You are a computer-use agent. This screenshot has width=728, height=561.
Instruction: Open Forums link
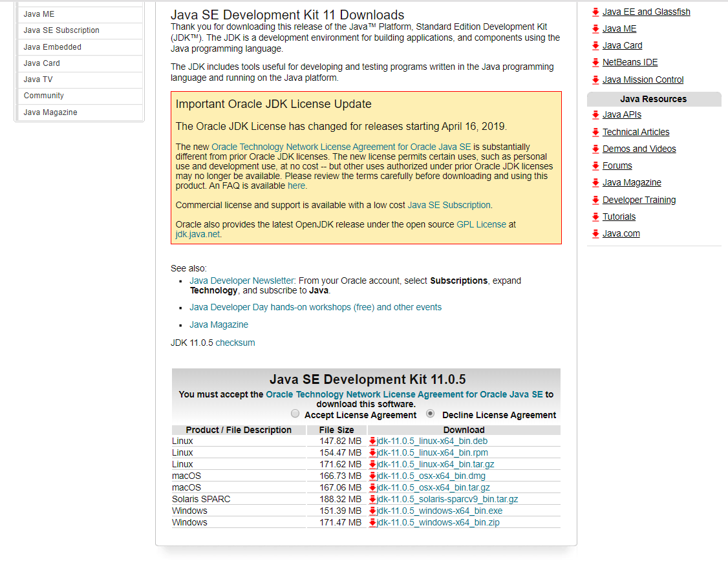click(617, 165)
